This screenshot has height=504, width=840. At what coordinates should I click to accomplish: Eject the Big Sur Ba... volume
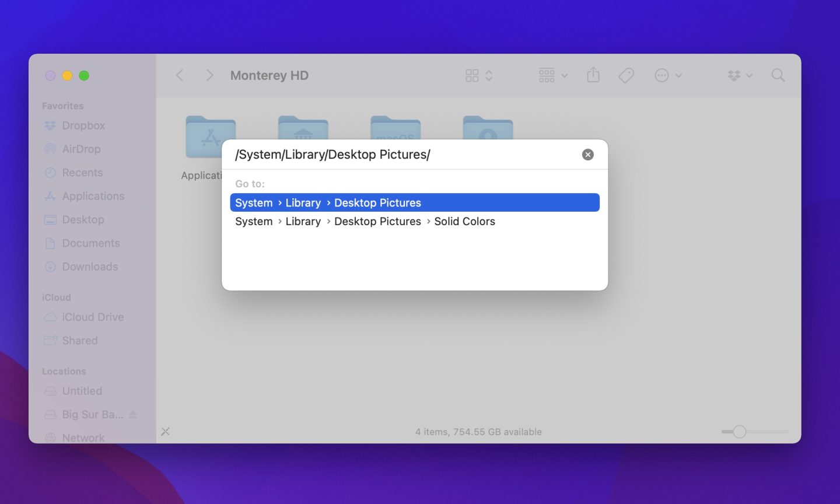point(133,414)
